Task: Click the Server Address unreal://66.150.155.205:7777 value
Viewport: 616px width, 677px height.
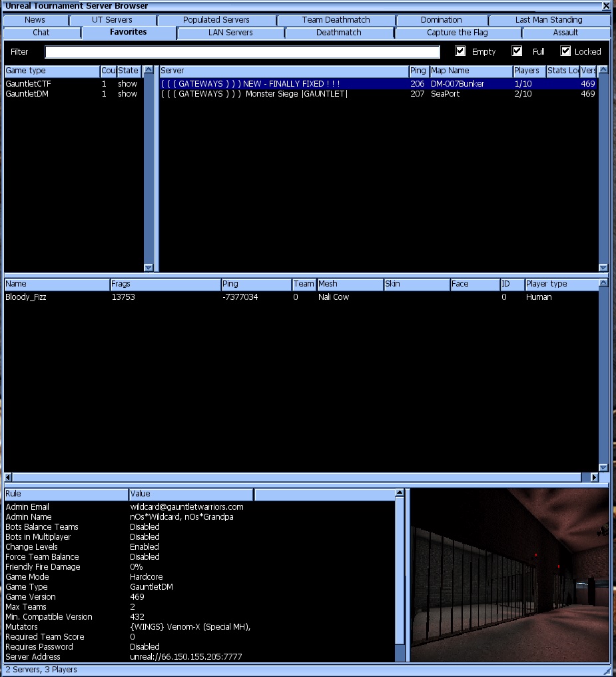Action: coord(186,657)
